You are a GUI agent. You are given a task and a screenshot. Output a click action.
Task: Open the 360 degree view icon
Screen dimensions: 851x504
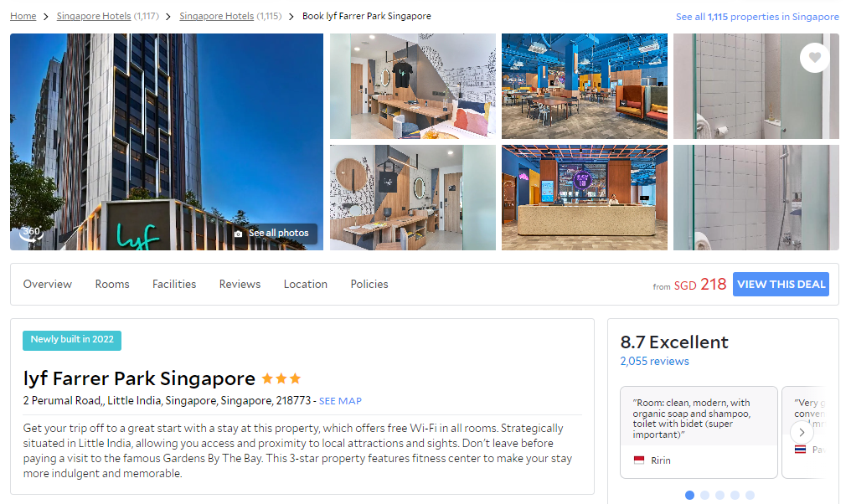tap(31, 232)
